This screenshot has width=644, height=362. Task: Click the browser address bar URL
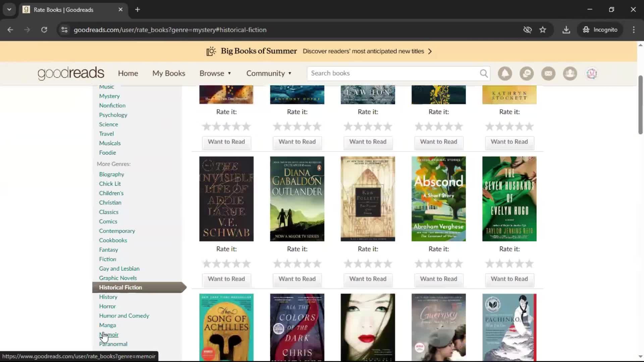tap(170, 30)
